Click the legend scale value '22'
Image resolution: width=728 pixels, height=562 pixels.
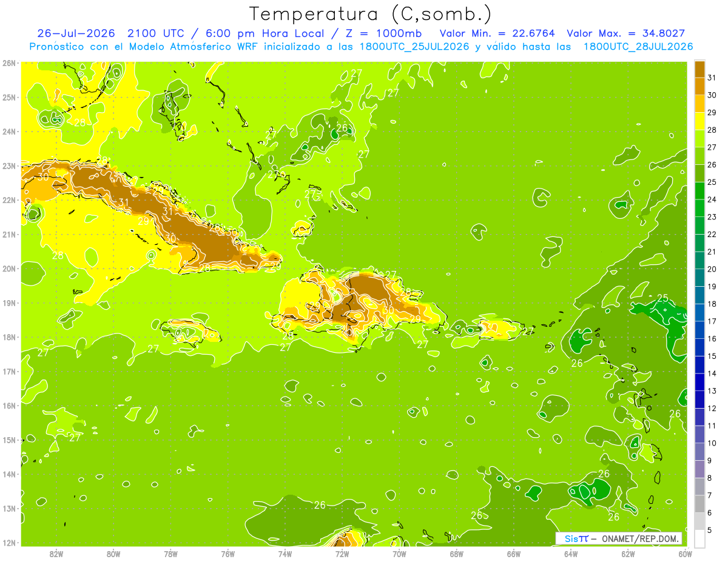click(712, 235)
